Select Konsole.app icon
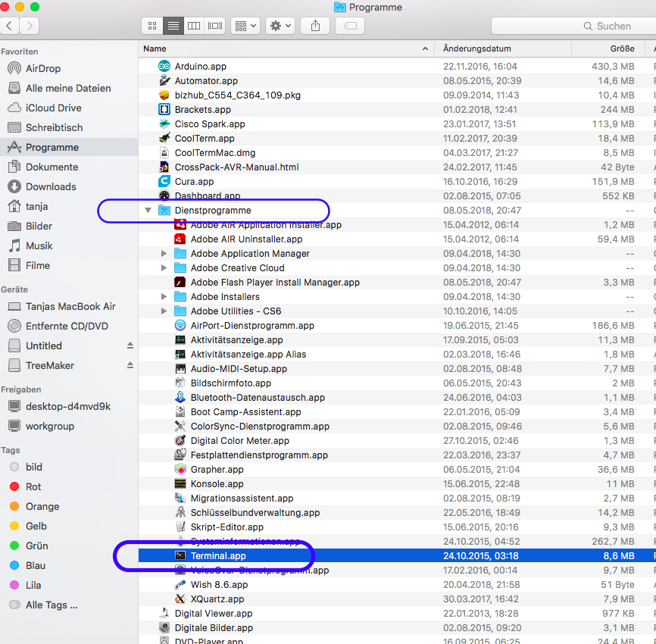 (180, 483)
